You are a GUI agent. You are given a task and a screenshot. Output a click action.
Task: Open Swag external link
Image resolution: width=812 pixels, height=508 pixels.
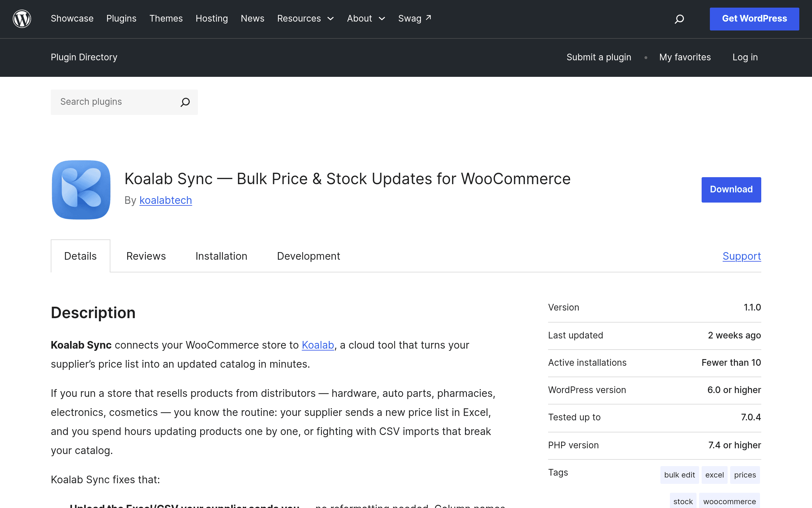tap(415, 18)
